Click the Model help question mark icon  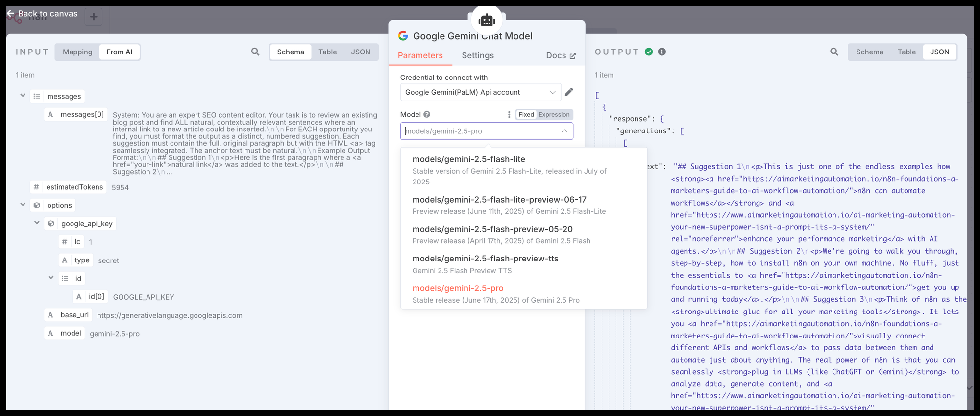[x=427, y=114]
